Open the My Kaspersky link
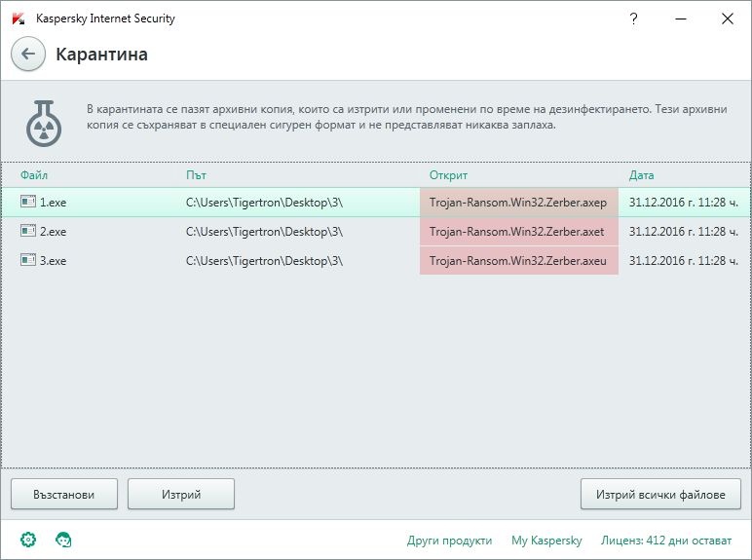The image size is (752, 560). (x=546, y=541)
